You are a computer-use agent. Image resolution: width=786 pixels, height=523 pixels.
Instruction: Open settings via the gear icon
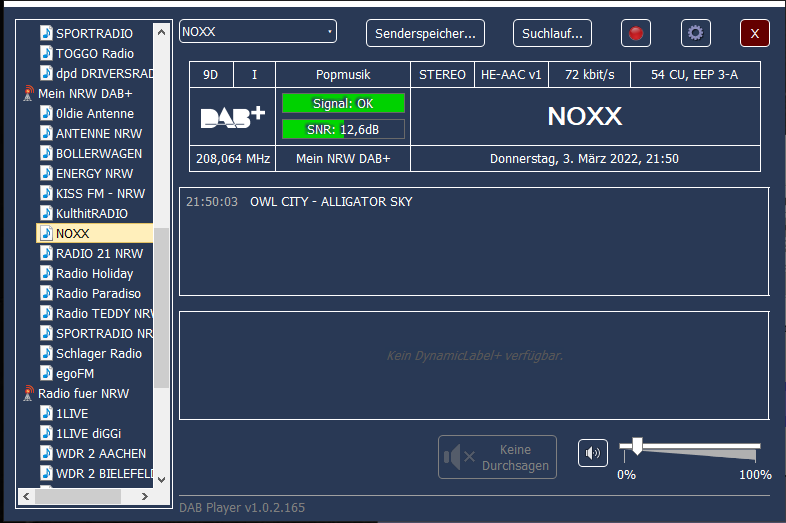coord(695,33)
